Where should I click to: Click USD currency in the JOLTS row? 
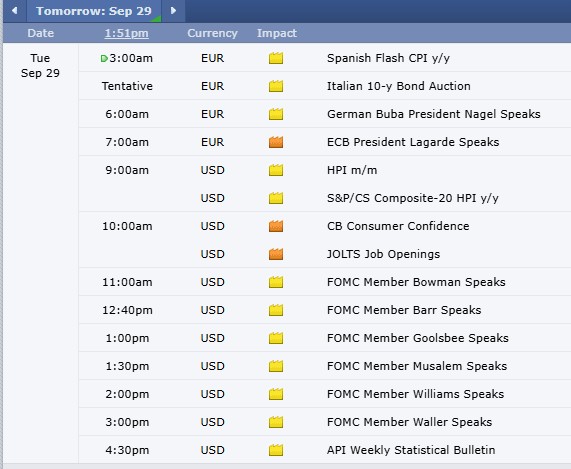coord(212,254)
